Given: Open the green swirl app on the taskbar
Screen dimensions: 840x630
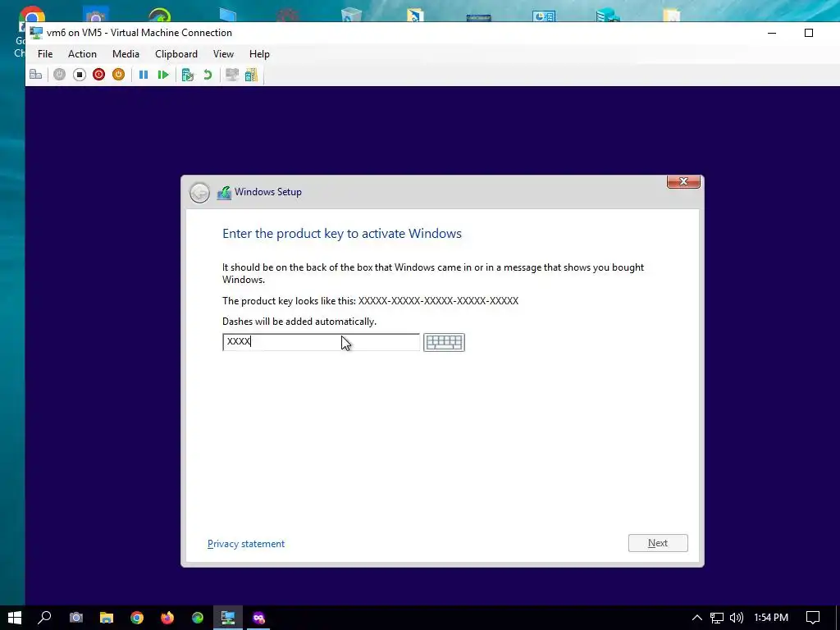Looking at the screenshot, I should (x=198, y=618).
